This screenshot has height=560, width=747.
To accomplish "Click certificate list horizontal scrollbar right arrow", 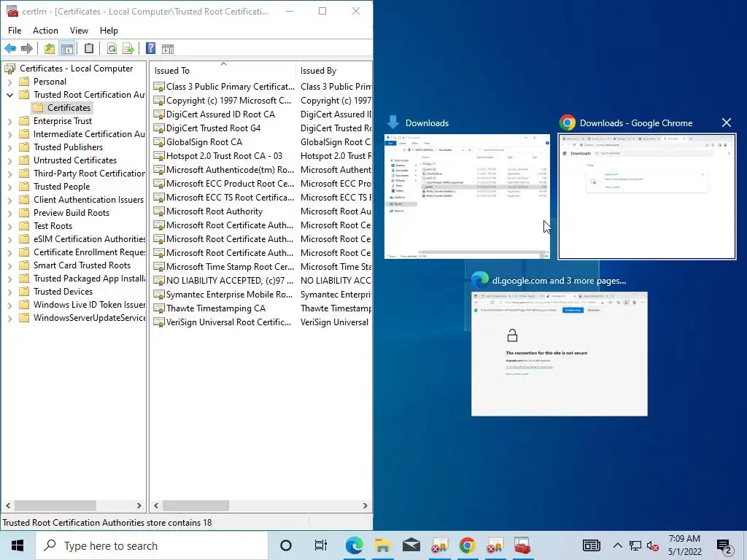I will [365, 506].
